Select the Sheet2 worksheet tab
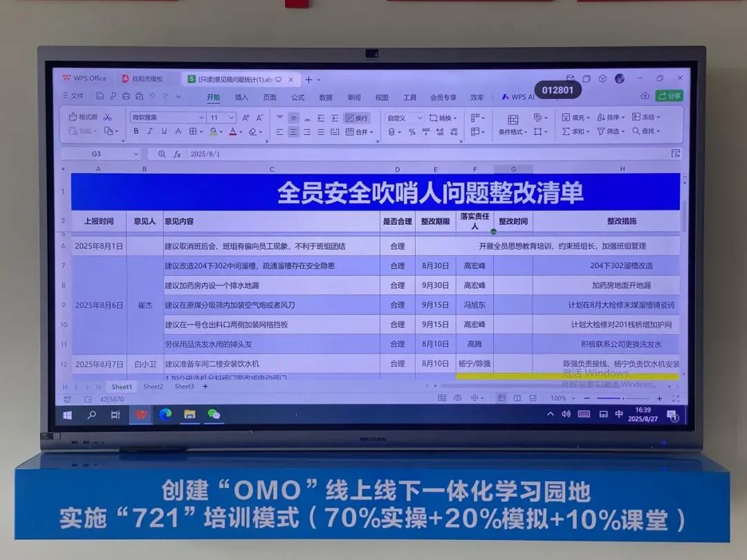Viewport: 747px width, 560px height. click(153, 386)
